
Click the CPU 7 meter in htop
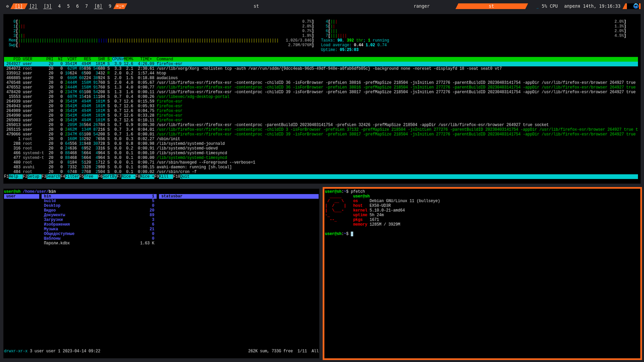point(476,36)
